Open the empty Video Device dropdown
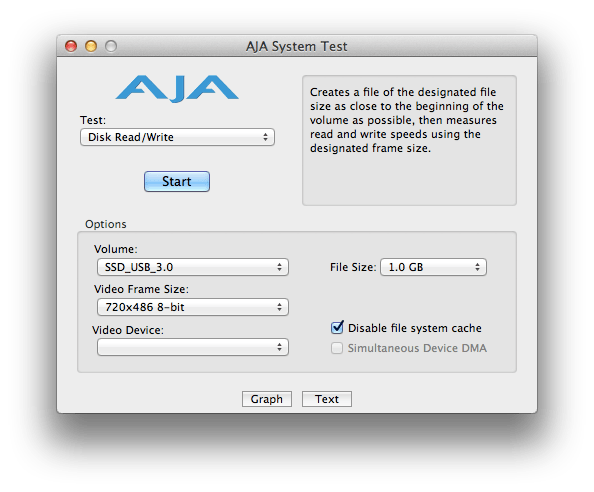The height and width of the screenshot is (492, 594). tap(192, 347)
